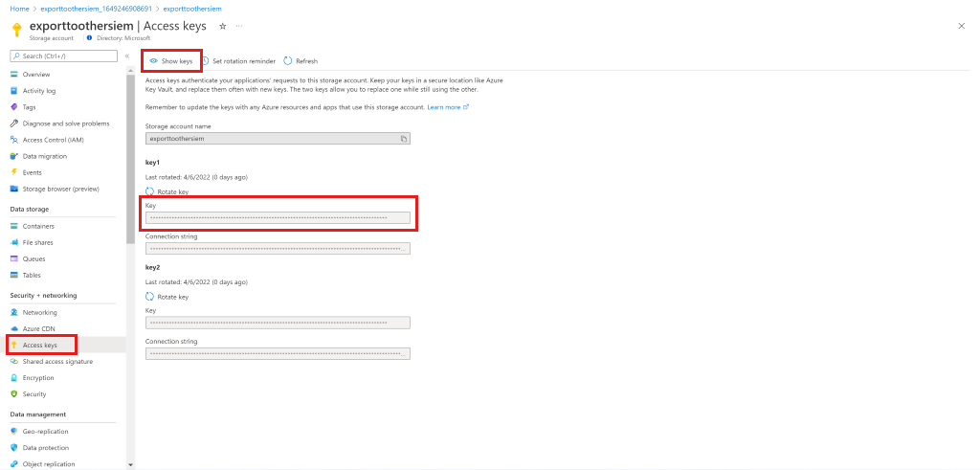
Task: Click the key2 Key field
Action: (x=278, y=323)
